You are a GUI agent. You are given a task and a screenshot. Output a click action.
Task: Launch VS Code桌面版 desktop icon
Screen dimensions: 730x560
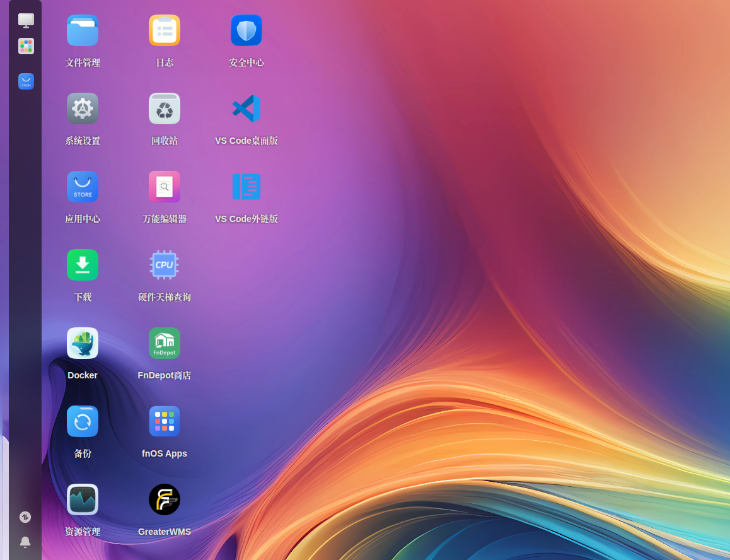pos(246,109)
